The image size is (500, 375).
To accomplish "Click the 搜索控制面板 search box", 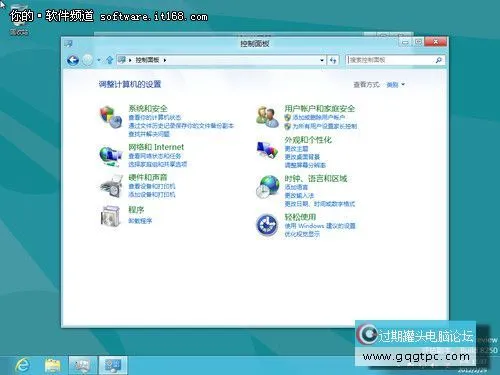I will tap(396, 60).
